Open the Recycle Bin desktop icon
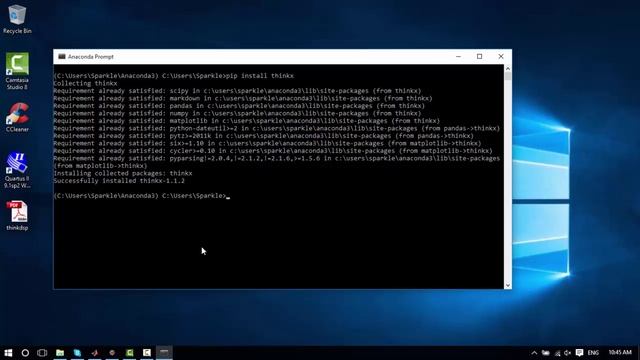This screenshot has width=640, height=360. click(17, 19)
